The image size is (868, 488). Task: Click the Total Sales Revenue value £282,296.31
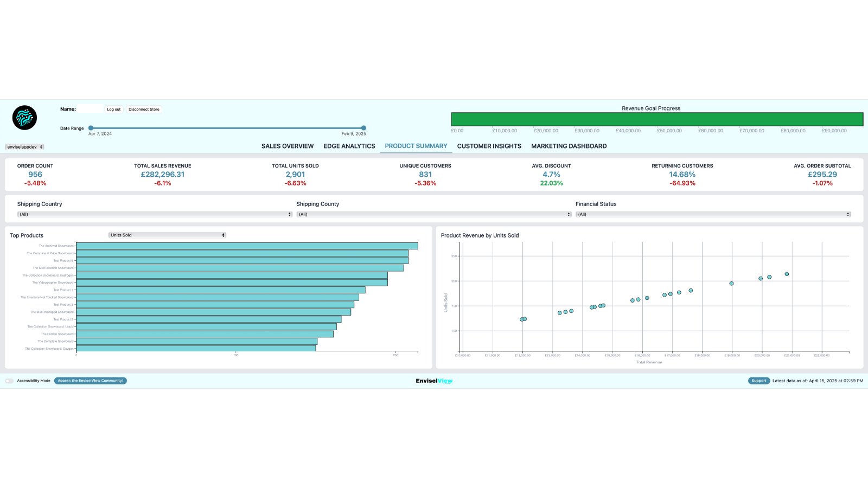click(x=163, y=174)
